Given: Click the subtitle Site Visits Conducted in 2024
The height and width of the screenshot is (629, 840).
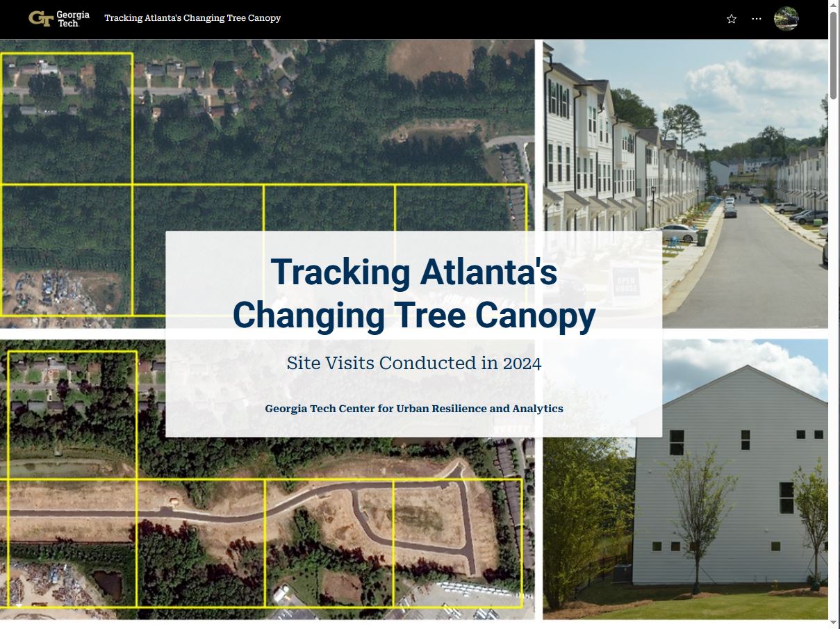Looking at the screenshot, I should click(x=414, y=363).
